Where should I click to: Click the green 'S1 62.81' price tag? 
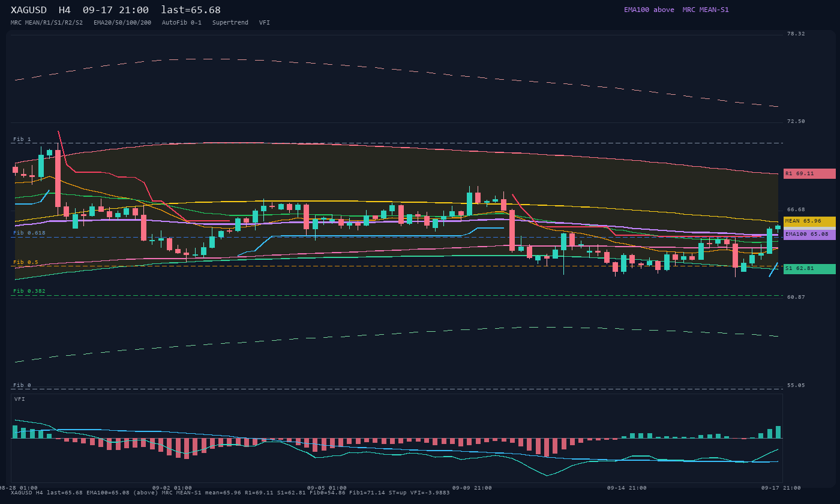pyautogui.click(x=809, y=269)
